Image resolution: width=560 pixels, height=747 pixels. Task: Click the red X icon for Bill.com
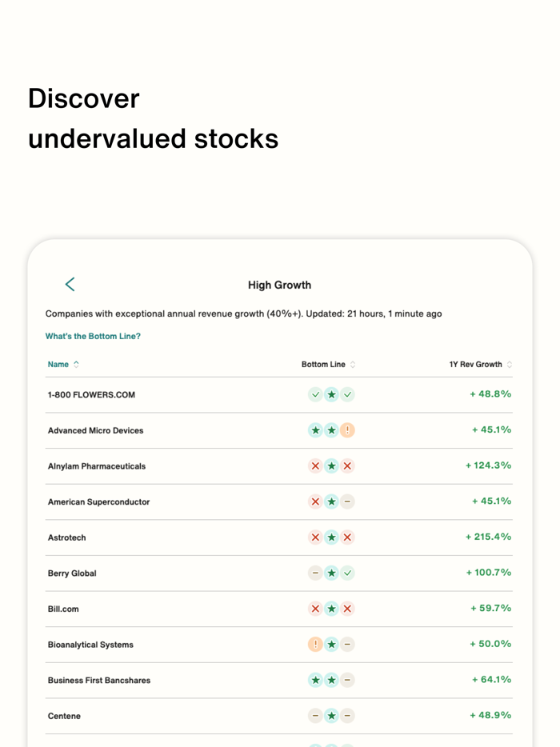point(315,609)
